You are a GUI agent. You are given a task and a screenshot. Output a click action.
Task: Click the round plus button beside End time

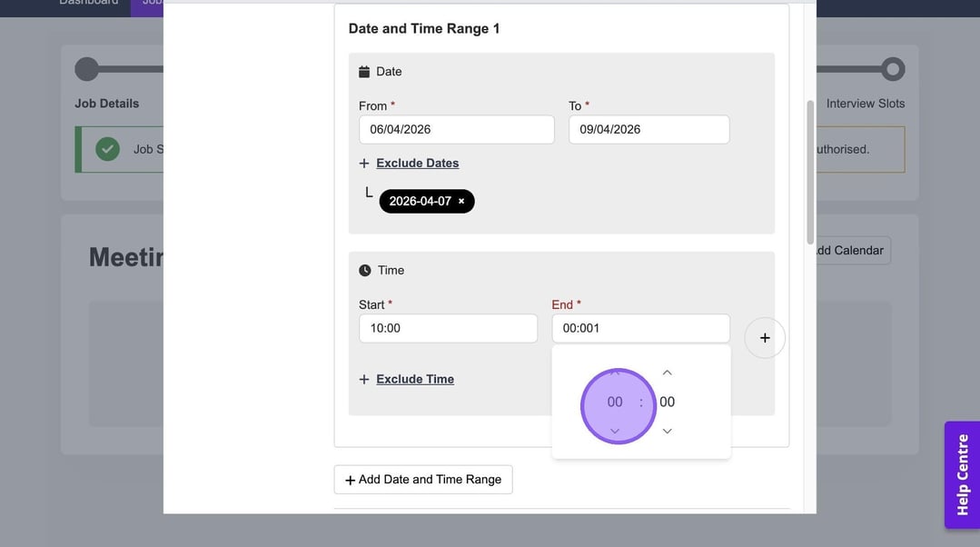click(x=765, y=338)
